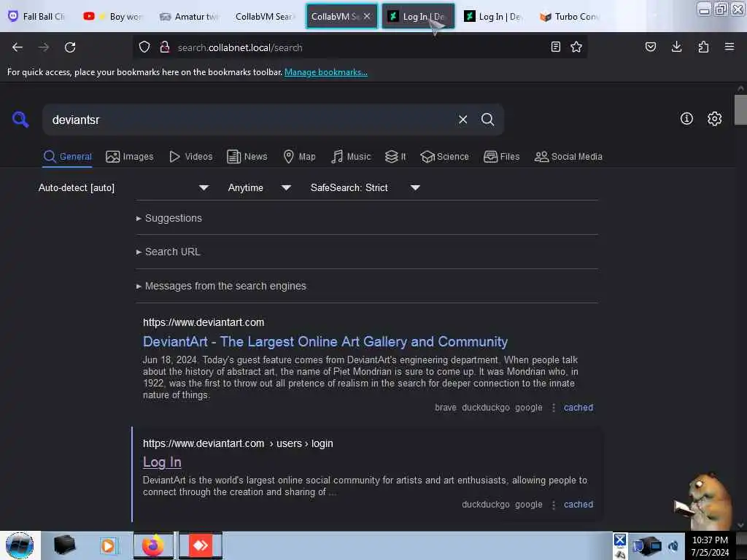Open cached link for Log In result
Screen dimensions: 747x560
pyautogui.click(x=578, y=505)
